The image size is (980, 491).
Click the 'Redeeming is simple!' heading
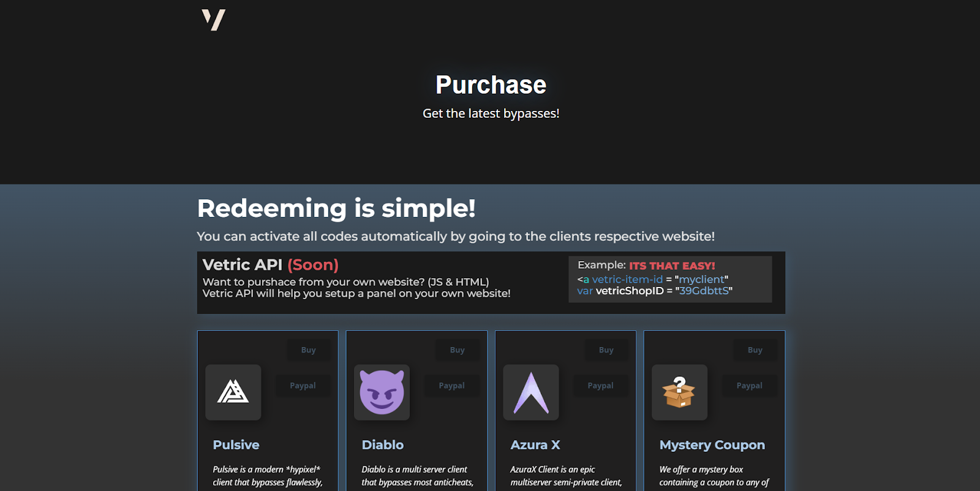tap(336, 208)
